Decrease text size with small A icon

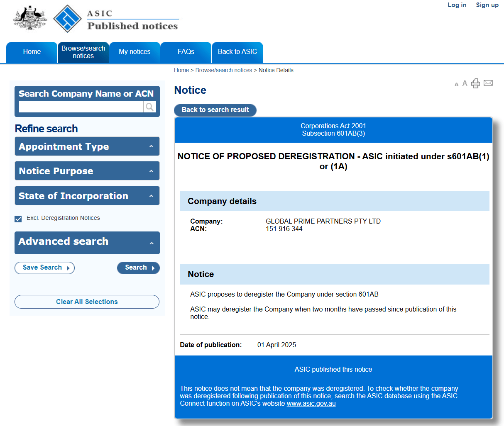457,84
